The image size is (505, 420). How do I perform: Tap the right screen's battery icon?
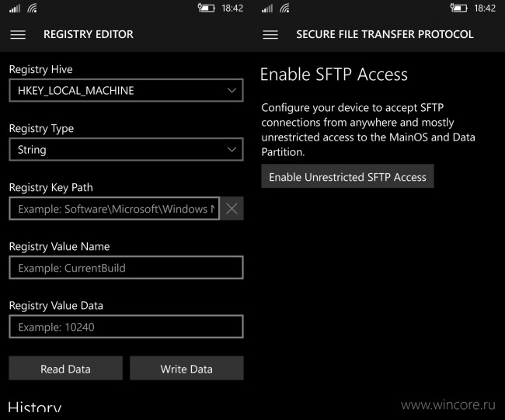click(458, 8)
